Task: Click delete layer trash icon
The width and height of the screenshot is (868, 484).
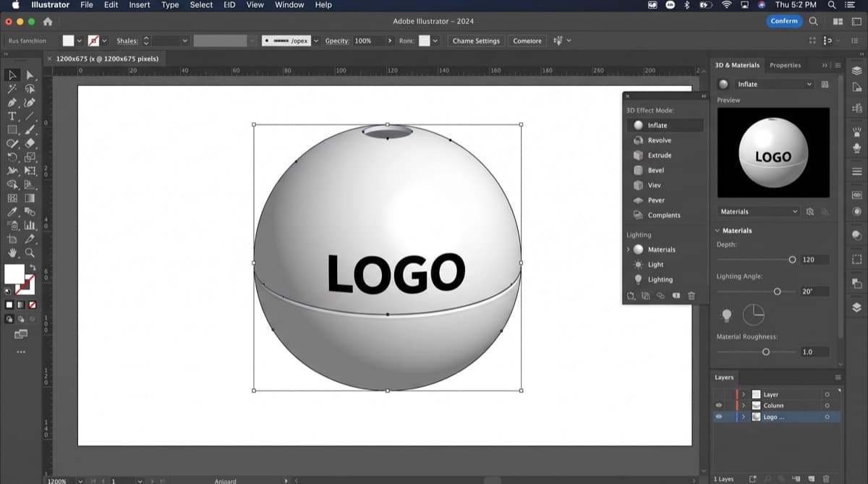Action: (826, 479)
